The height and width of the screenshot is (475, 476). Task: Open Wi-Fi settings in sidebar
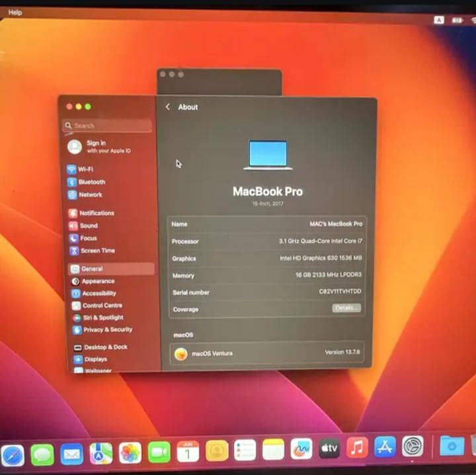pyautogui.click(x=81, y=169)
